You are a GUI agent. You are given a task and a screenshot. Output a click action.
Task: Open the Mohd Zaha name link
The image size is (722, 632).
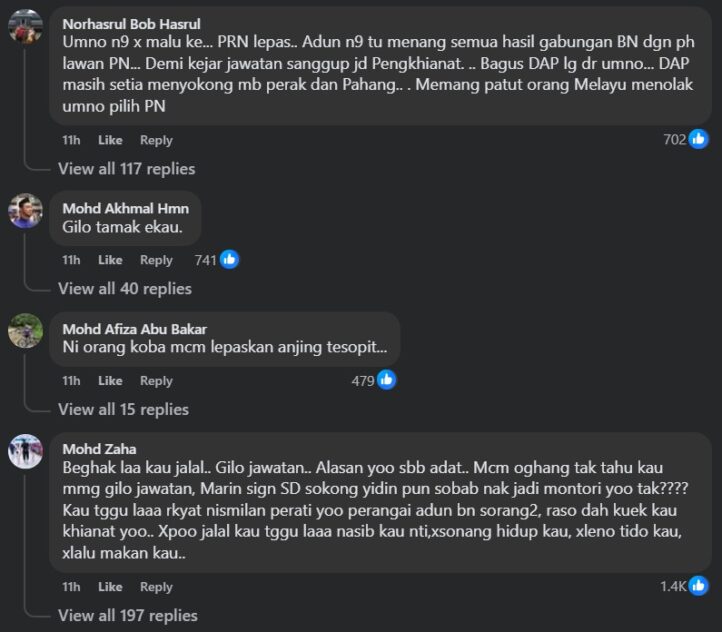(x=99, y=448)
